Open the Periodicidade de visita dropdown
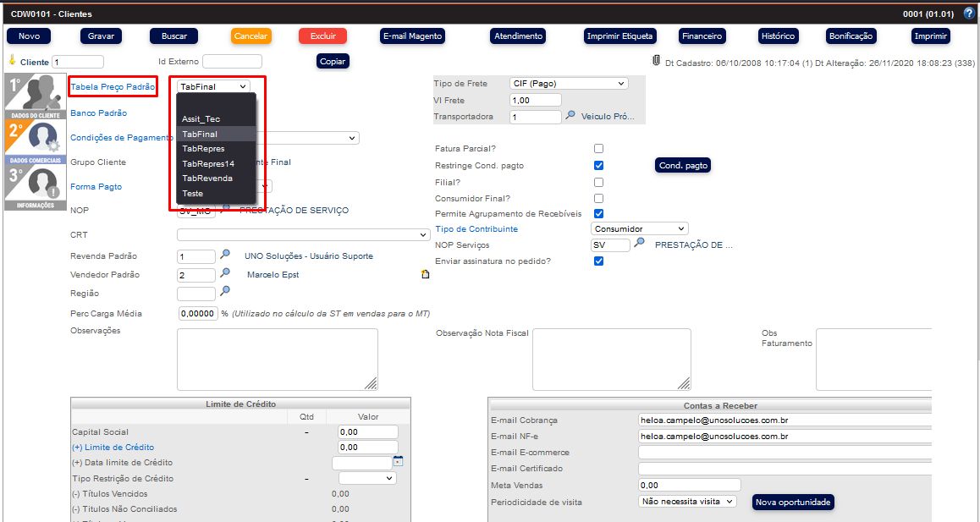 (x=687, y=501)
